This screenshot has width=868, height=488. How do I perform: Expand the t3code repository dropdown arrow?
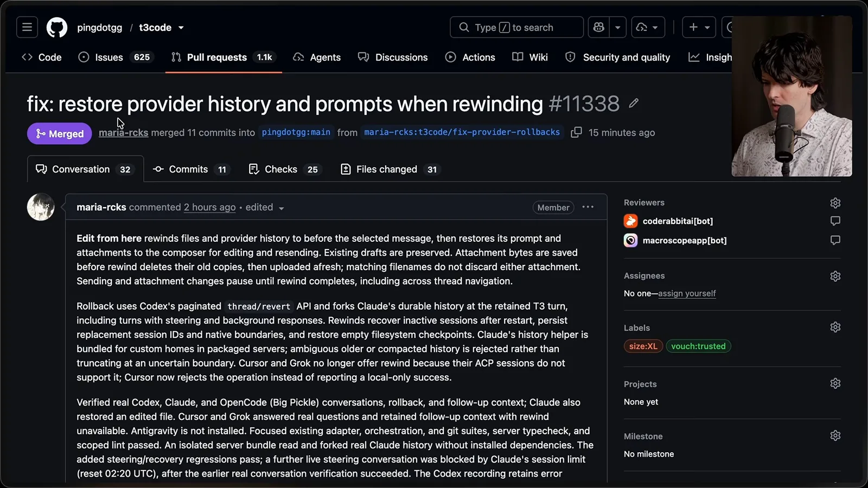coord(181,28)
